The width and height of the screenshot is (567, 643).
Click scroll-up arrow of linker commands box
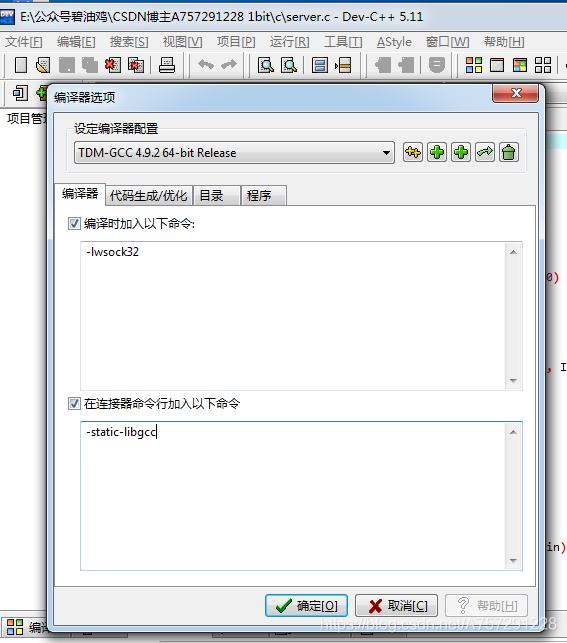point(513,432)
